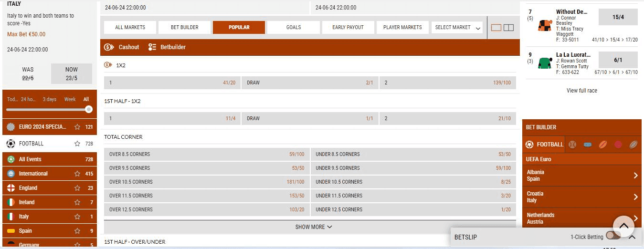The image size is (644, 249).
Task: Switch to the Goals tab
Action: (x=294, y=28)
